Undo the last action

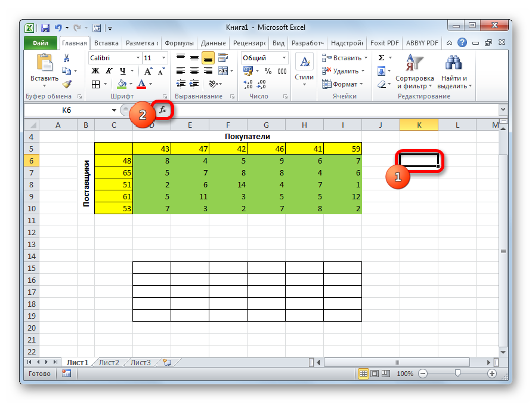[58, 27]
